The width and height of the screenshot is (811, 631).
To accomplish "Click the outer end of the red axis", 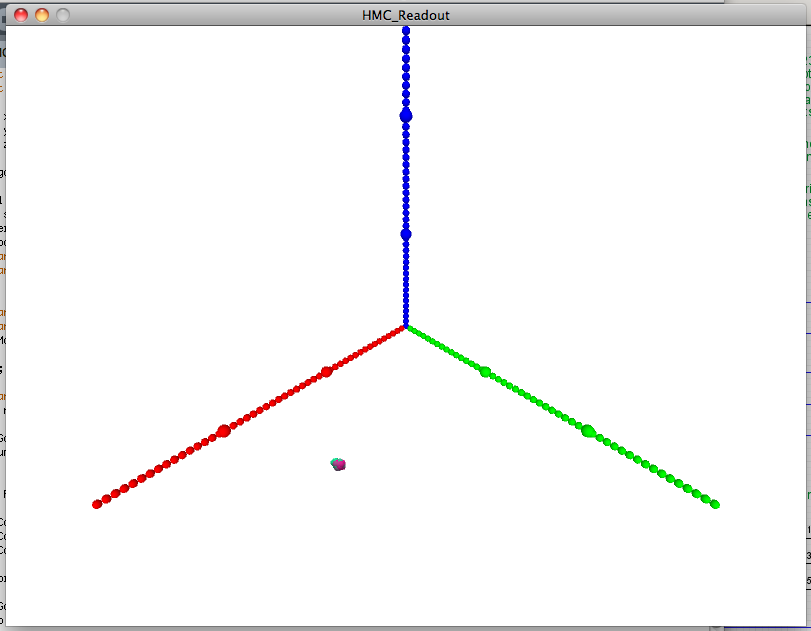I will click(97, 504).
